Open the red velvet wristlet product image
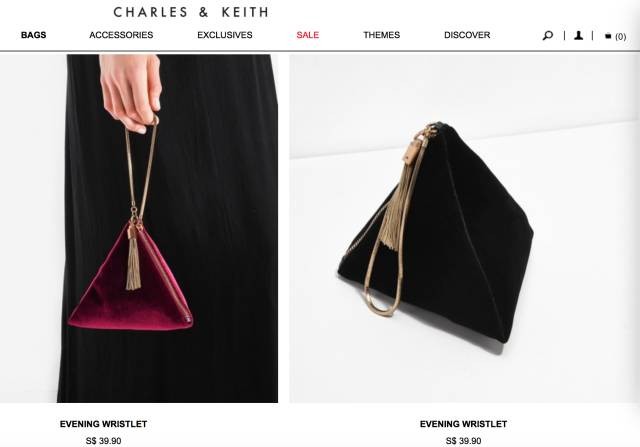Screen dimensions: 640x447 139,229
